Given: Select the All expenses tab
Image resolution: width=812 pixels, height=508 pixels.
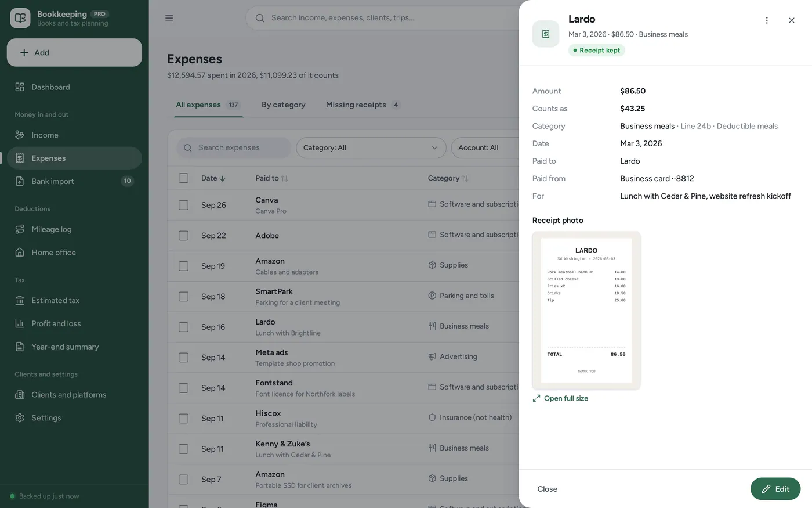Looking at the screenshot, I should (x=208, y=105).
